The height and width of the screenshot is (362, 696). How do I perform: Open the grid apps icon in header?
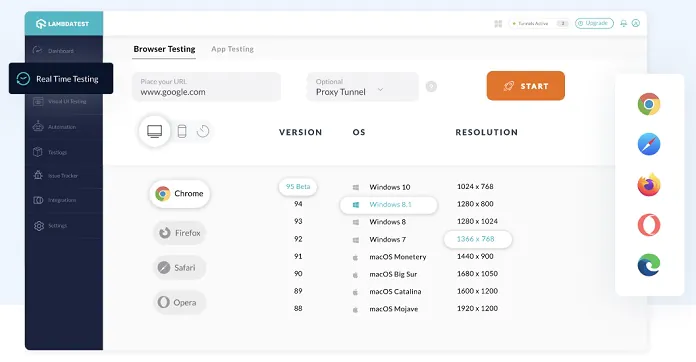[x=498, y=24]
